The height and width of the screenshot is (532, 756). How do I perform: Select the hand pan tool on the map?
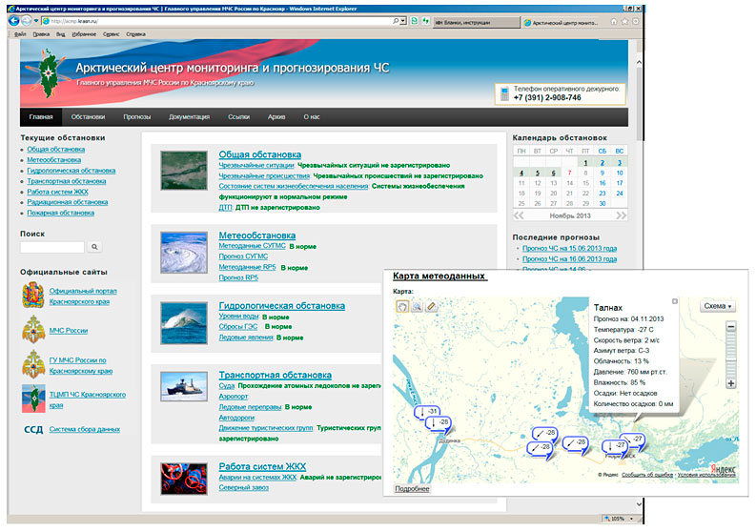pyautogui.click(x=402, y=306)
